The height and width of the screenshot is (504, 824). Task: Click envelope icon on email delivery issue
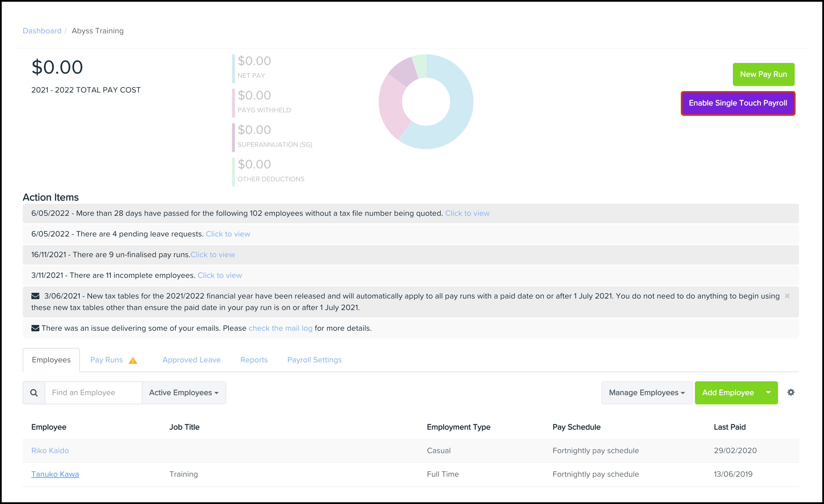pyautogui.click(x=35, y=328)
